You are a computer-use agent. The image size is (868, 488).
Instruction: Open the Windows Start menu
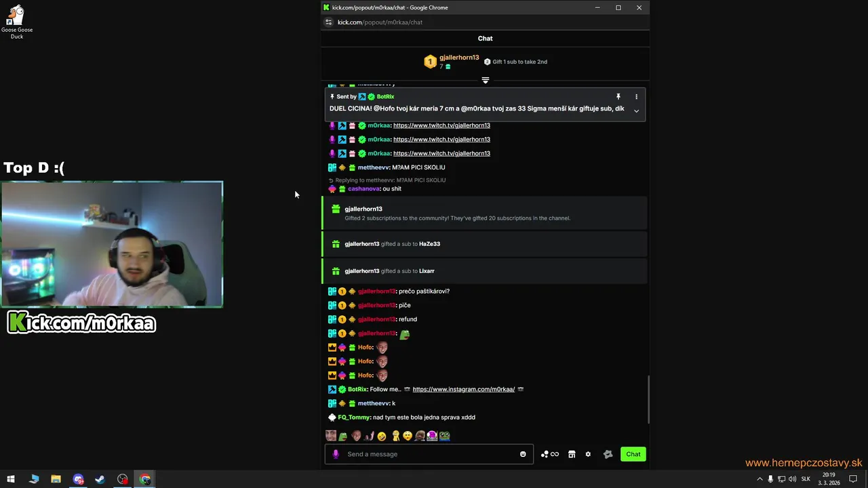click(x=11, y=479)
